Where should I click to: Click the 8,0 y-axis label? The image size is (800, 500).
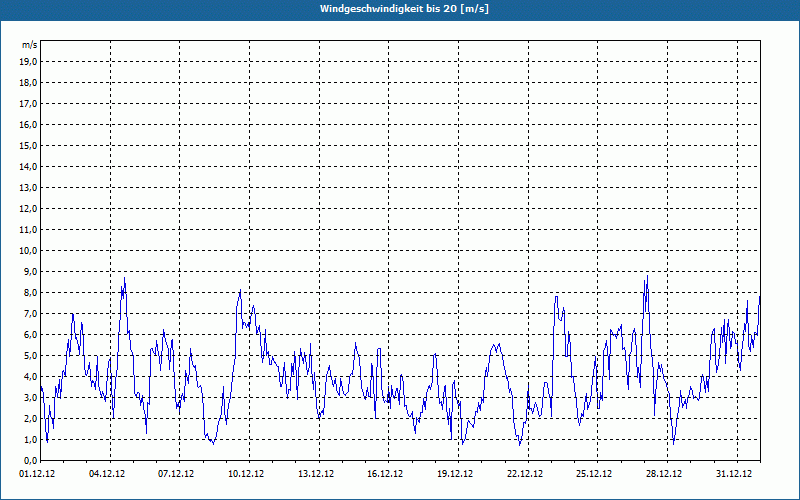point(30,292)
